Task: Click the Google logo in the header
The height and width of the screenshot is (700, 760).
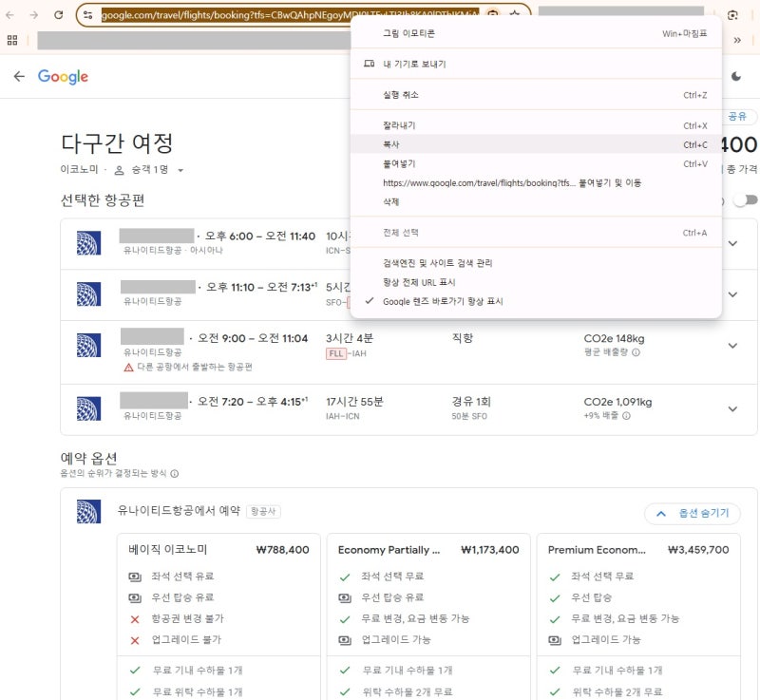Action: point(63,78)
